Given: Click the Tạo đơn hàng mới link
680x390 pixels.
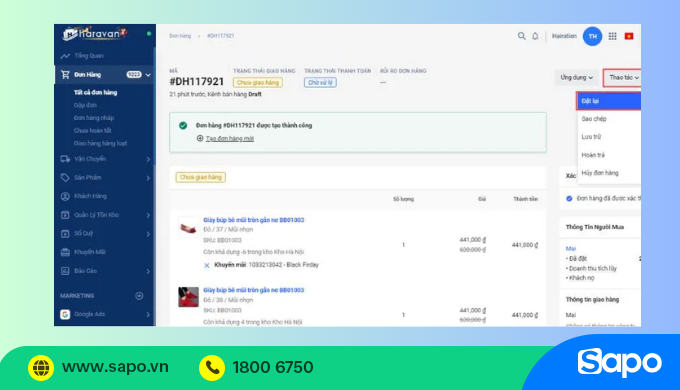Looking at the screenshot, I should (x=229, y=138).
